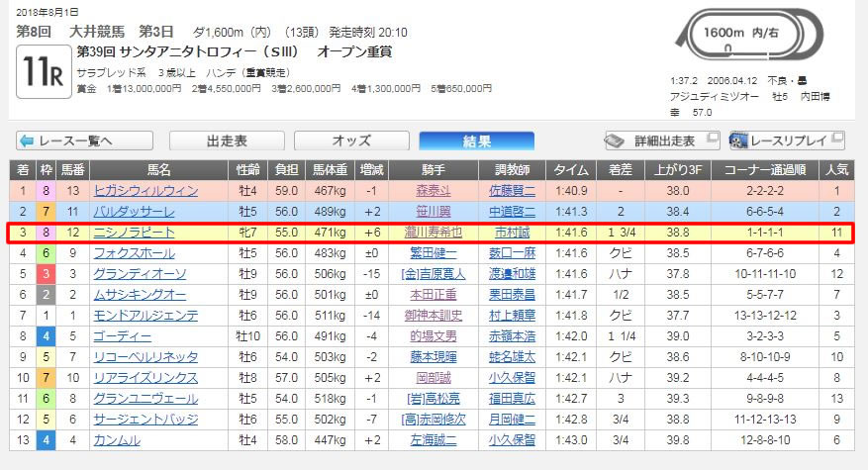Open trainer 佐藤賢二's profile link
The image size is (868, 470).
(511, 191)
